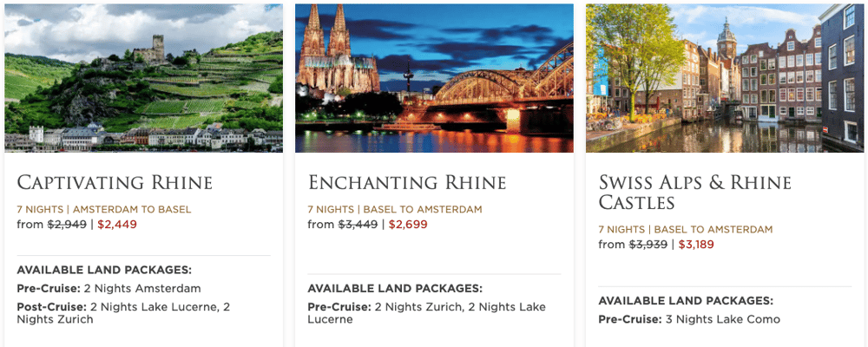Click the $3,189 sale price

[x=696, y=245]
